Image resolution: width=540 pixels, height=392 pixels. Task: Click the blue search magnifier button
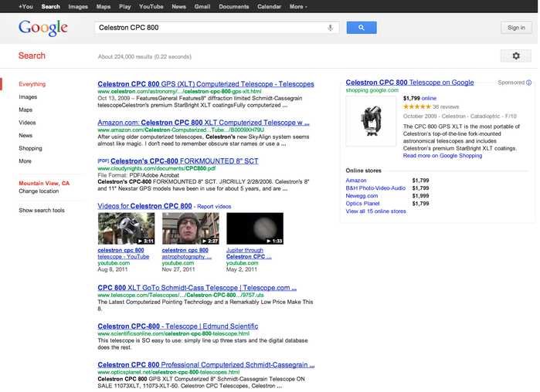pyautogui.click(x=362, y=28)
